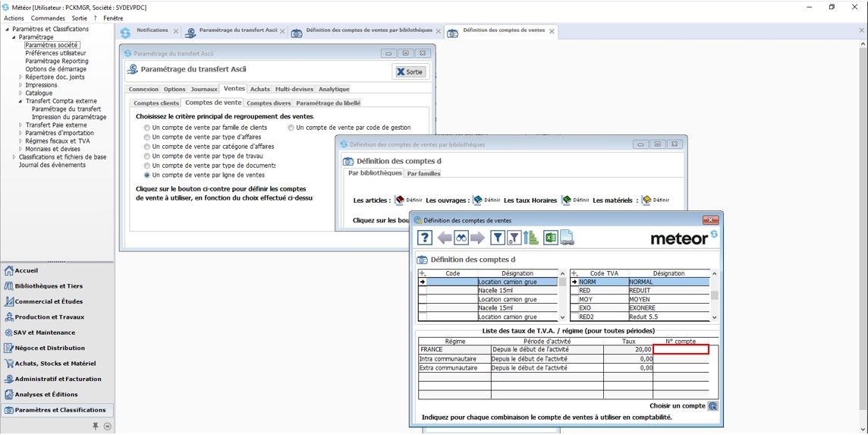This screenshot has width=868, height=435.
Task: Click the Choisir un compte magnifier icon
Action: 713,406
